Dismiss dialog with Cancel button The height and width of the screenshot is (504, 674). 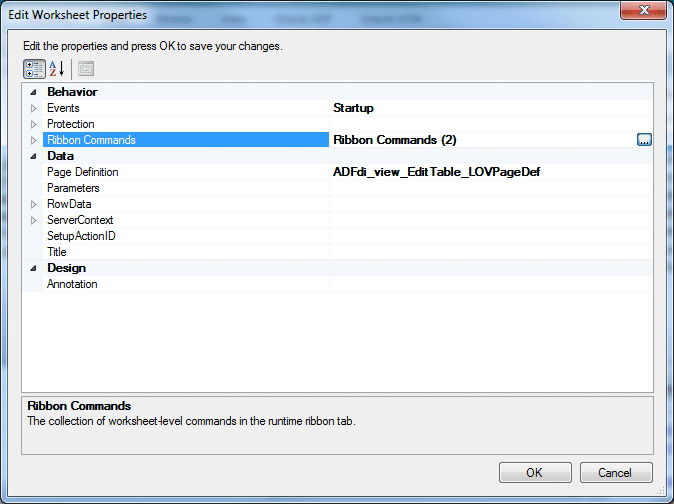[616, 473]
